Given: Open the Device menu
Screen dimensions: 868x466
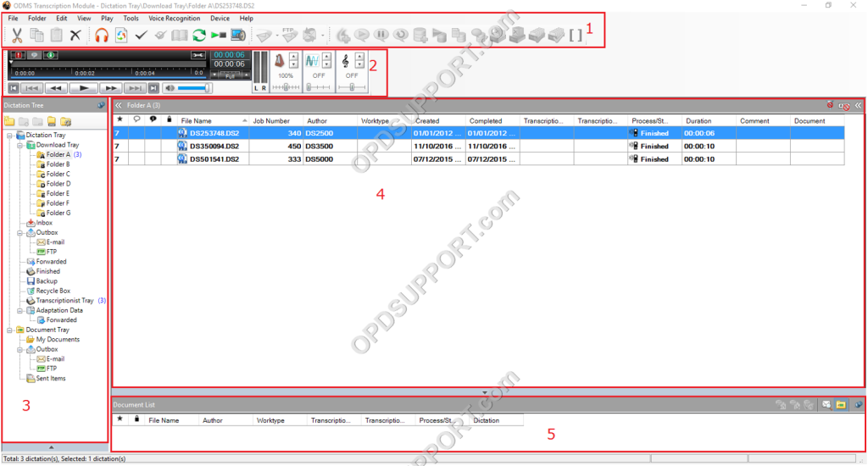Looking at the screenshot, I should pyautogui.click(x=220, y=19).
